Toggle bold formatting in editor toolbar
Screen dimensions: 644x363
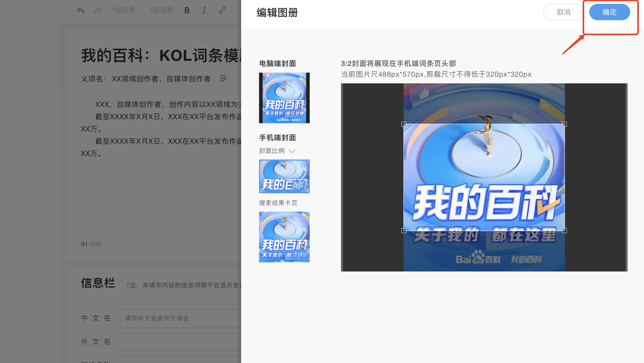coord(187,10)
